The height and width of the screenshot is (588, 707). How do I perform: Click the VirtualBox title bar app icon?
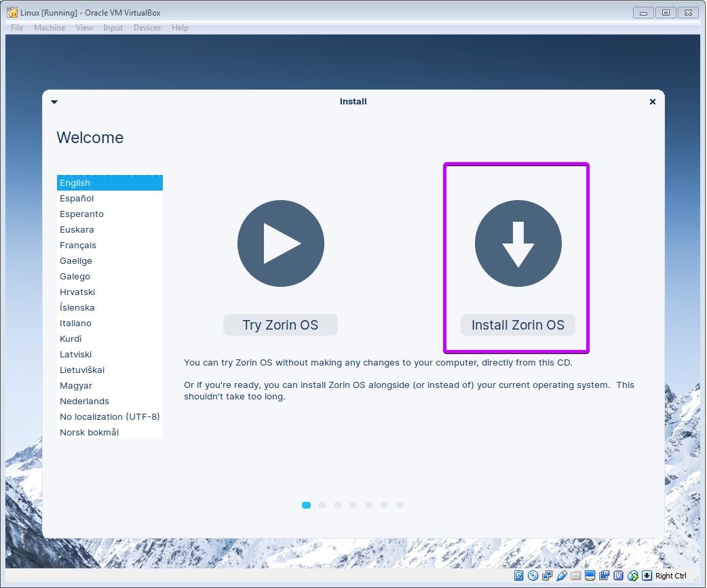tap(12, 12)
